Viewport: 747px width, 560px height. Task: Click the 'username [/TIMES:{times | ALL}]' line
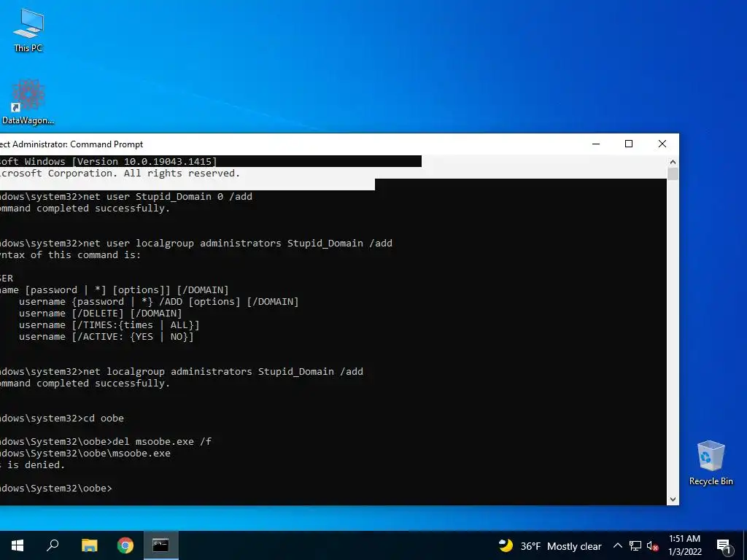pyautogui.click(x=109, y=324)
